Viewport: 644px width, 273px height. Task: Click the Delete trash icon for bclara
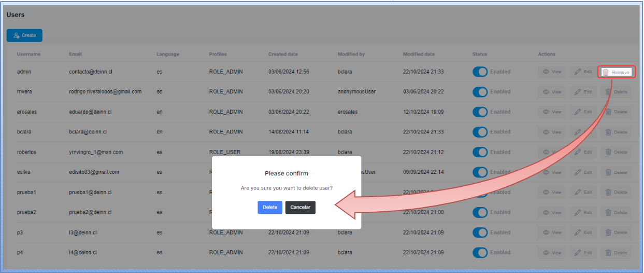tap(608, 132)
